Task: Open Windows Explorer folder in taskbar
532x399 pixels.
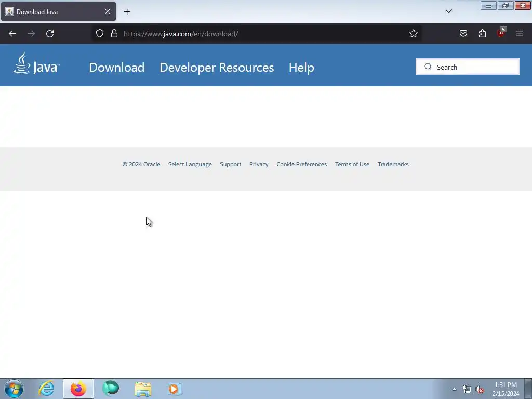Action: [x=143, y=389]
